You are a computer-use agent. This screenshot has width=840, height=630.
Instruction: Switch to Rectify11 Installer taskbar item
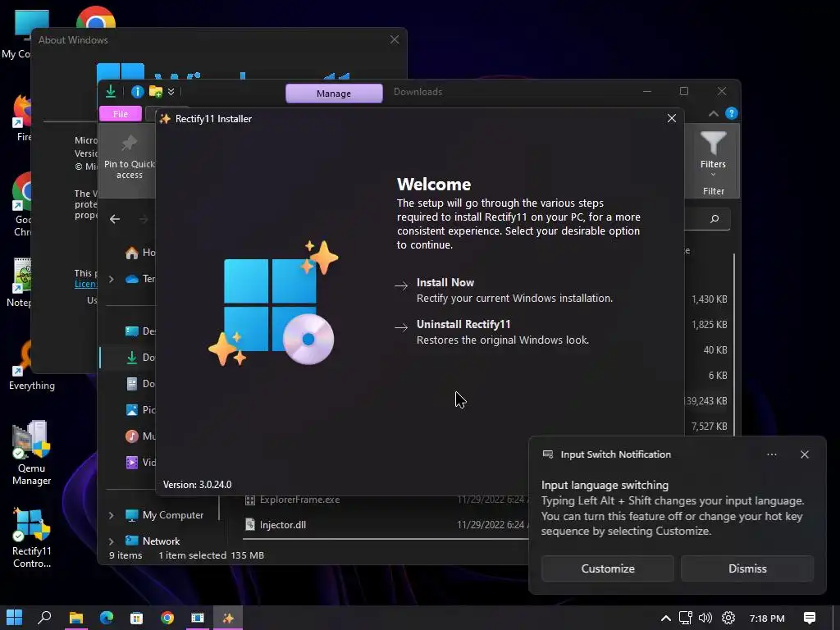pyautogui.click(x=228, y=618)
